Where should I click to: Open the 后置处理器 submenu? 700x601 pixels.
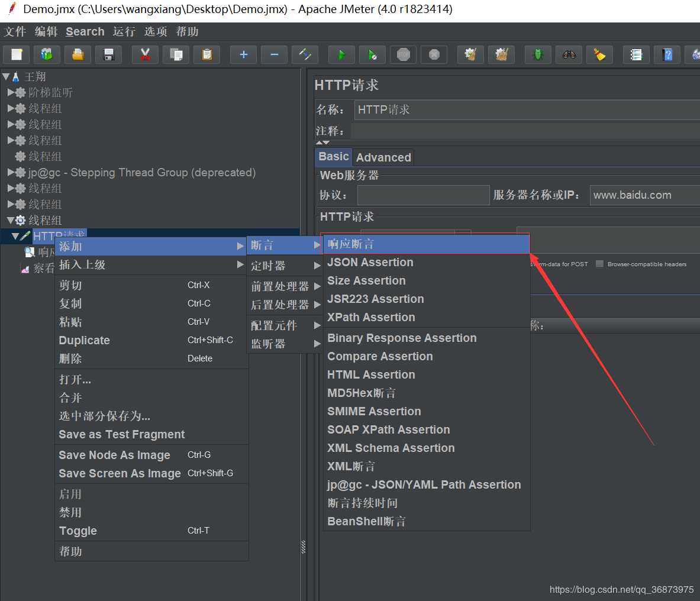click(285, 305)
